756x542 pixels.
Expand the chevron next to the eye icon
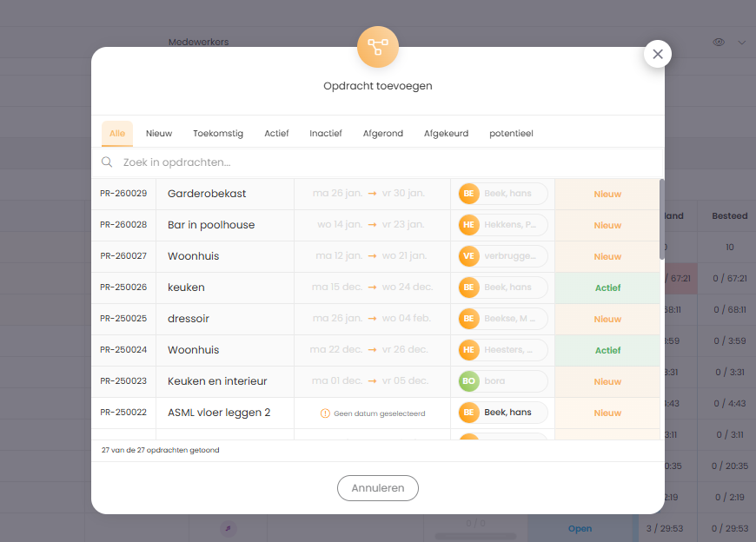pos(741,42)
